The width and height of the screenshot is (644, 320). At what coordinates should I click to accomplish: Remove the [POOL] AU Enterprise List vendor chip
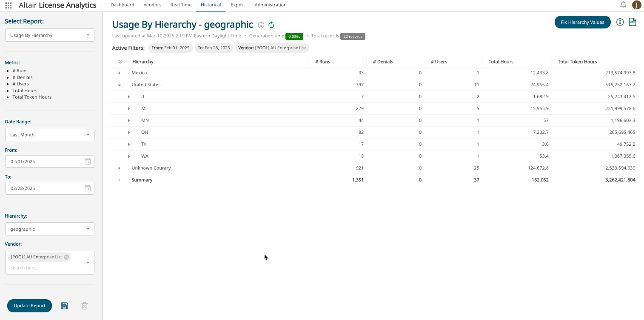click(x=66, y=257)
